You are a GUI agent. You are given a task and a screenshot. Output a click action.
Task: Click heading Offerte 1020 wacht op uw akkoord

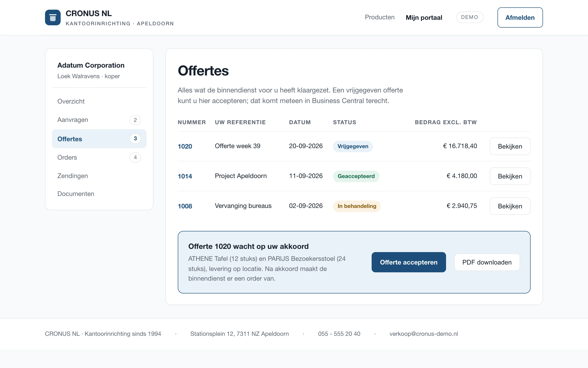coord(248,246)
